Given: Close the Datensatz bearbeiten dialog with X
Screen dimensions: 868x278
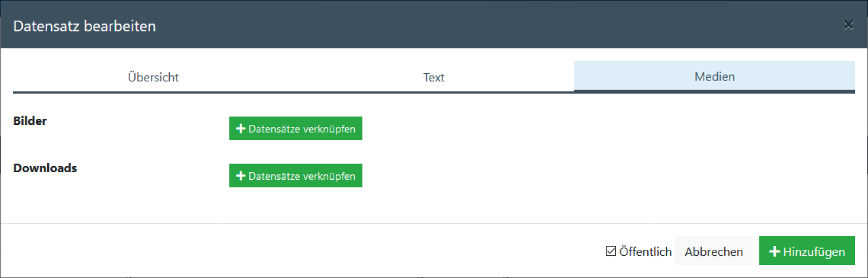Looking at the screenshot, I should point(848,25).
